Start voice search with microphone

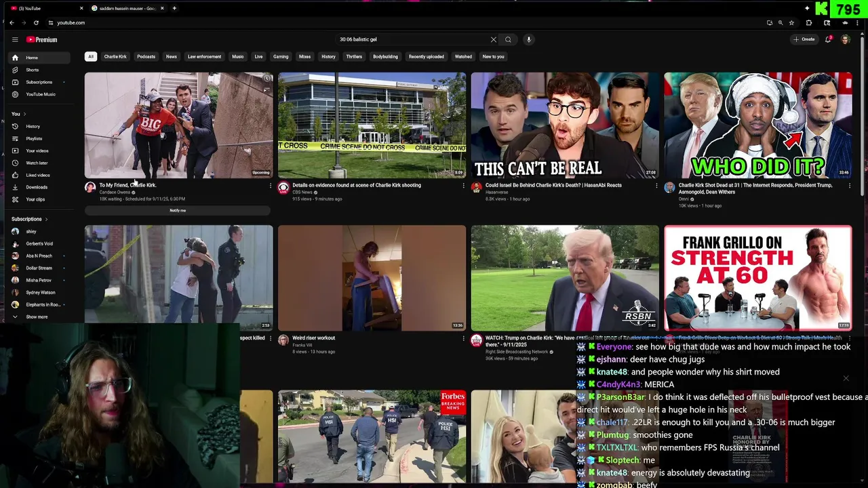coord(529,39)
